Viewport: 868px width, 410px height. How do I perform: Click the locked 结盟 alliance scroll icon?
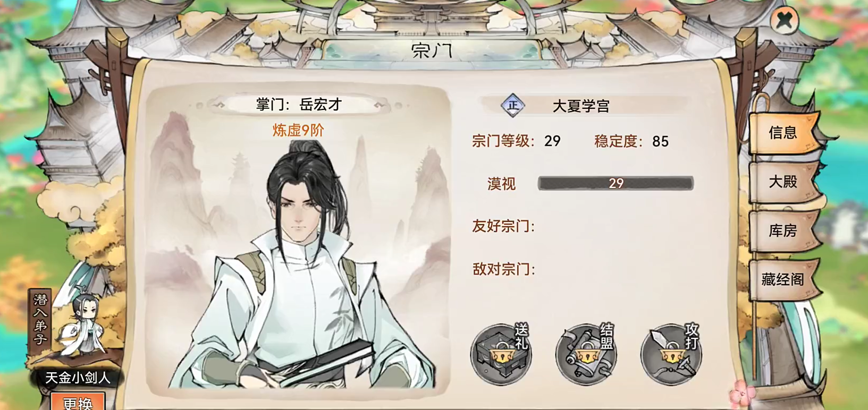coord(586,353)
